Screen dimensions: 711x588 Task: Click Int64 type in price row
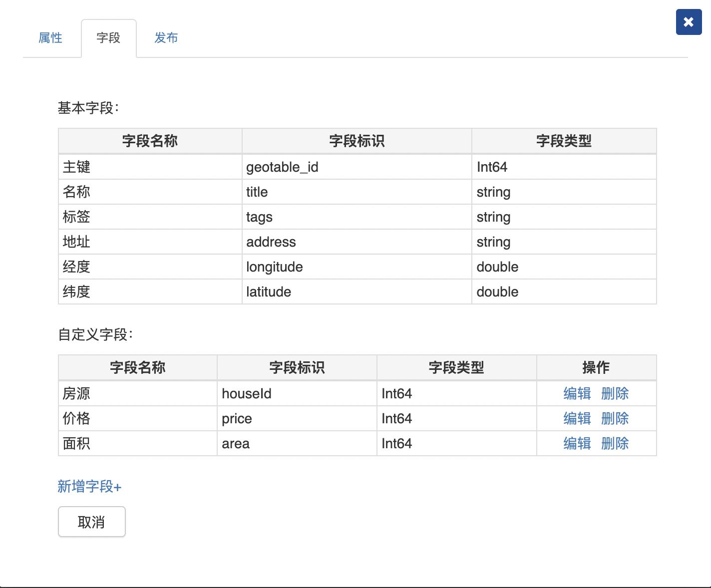[x=457, y=418]
